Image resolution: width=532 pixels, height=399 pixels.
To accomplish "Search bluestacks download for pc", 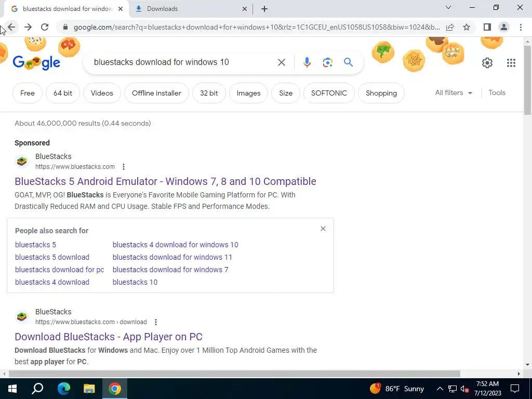I will pyautogui.click(x=59, y=270).
